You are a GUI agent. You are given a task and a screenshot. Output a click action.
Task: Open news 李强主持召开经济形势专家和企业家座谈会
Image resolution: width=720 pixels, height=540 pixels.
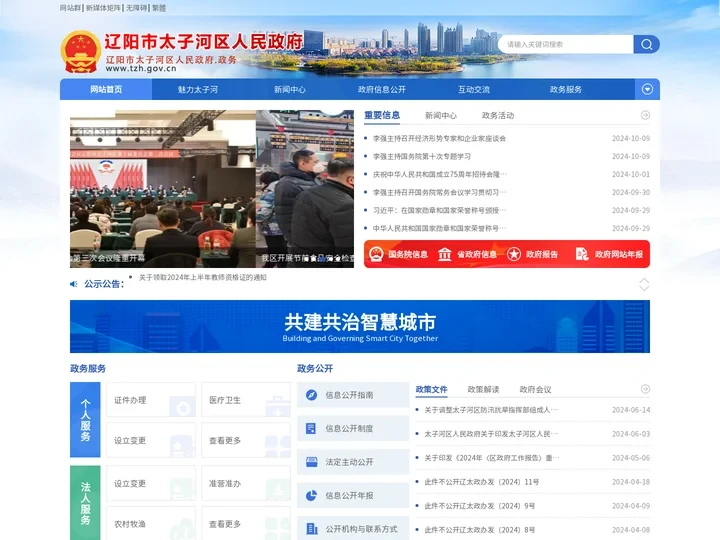[x=439, y=138]
